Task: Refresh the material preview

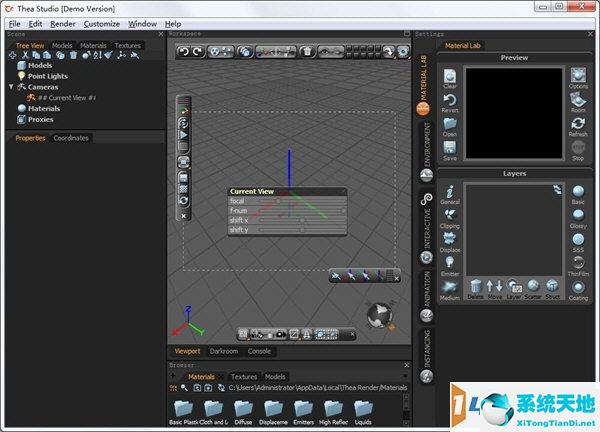Action: (x=578, y=127)
